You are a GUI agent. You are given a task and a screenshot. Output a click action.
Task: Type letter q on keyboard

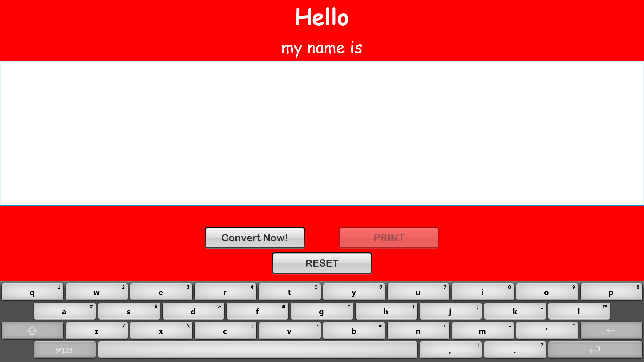[32, 292]
